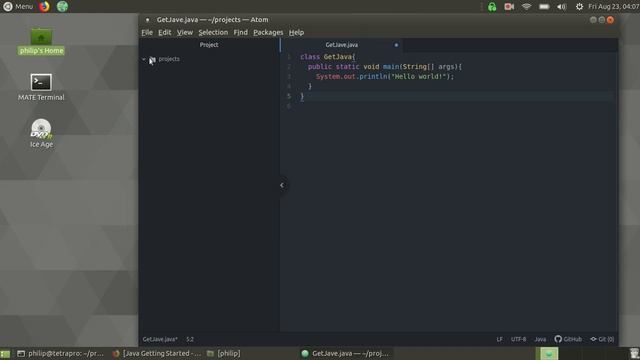The width and height of the screenshot is (640, 360).
Task: Open the Help menu
Action: click(x=296, y=32)
